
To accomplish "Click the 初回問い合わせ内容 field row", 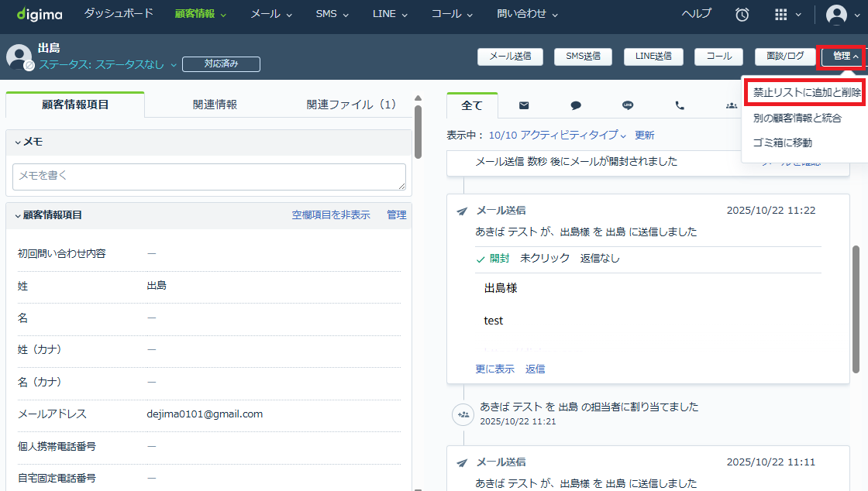I will coord(208,254).
